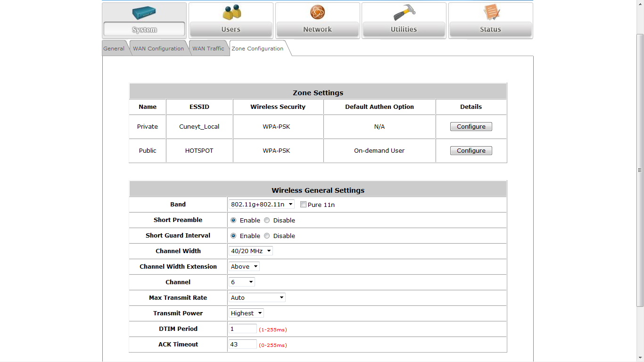The image size is (644, 362).
Task: Configure the Private zone
Action: 471,127
